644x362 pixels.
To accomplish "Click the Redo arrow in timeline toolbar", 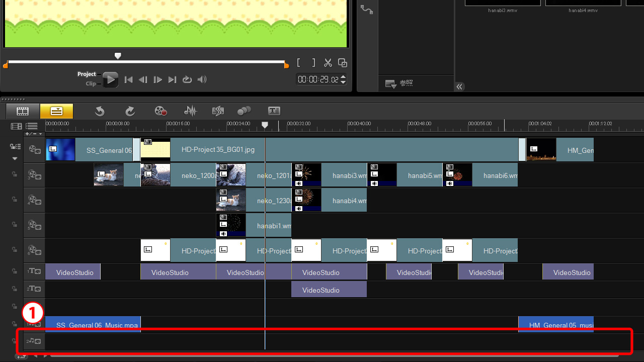I will click(130, 111).
